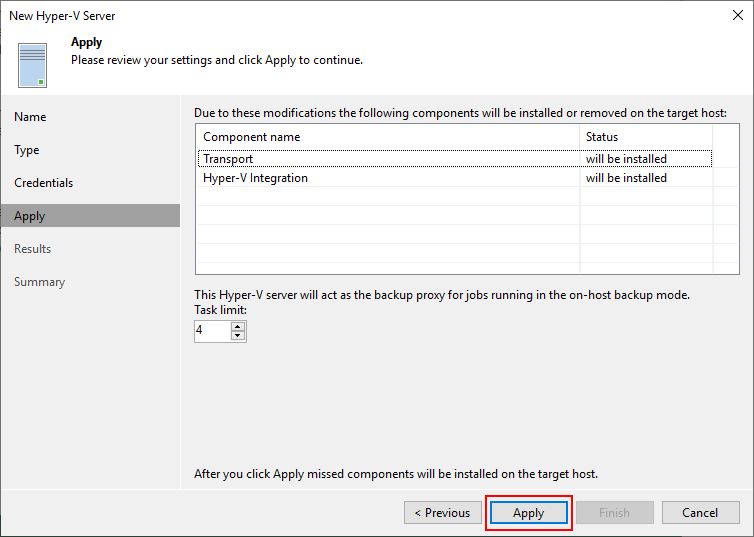
Task: Click the Component name column header
Action: click(388, 137)
